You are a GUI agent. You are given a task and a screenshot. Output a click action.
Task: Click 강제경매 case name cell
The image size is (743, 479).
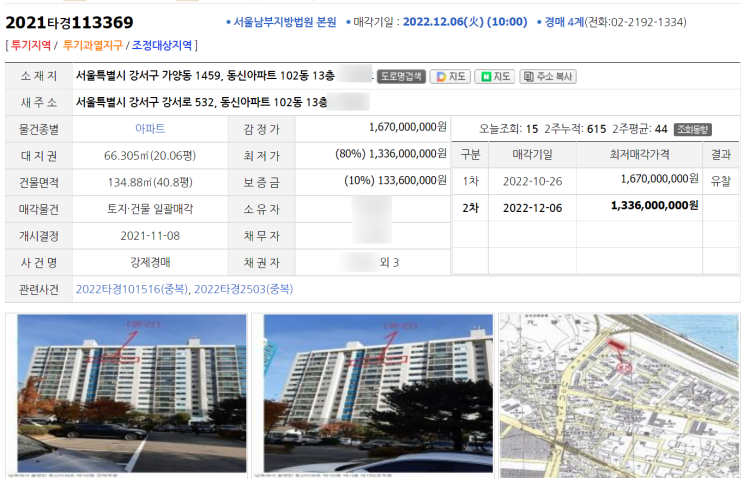click(x=150, y=262)
